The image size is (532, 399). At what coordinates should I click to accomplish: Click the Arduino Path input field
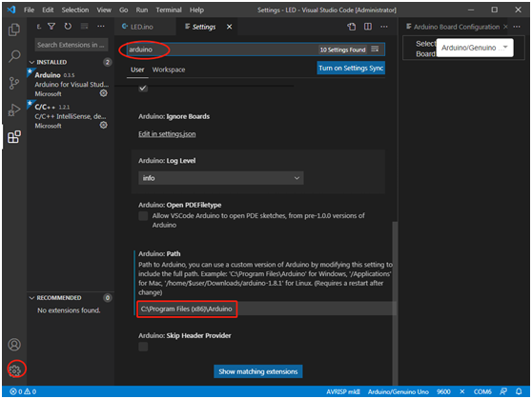(266, 309)
